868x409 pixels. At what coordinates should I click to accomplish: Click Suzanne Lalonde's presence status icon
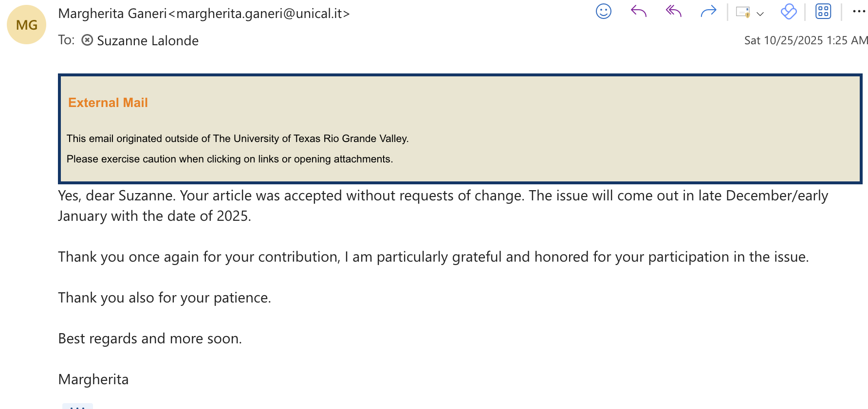point(87,40)
